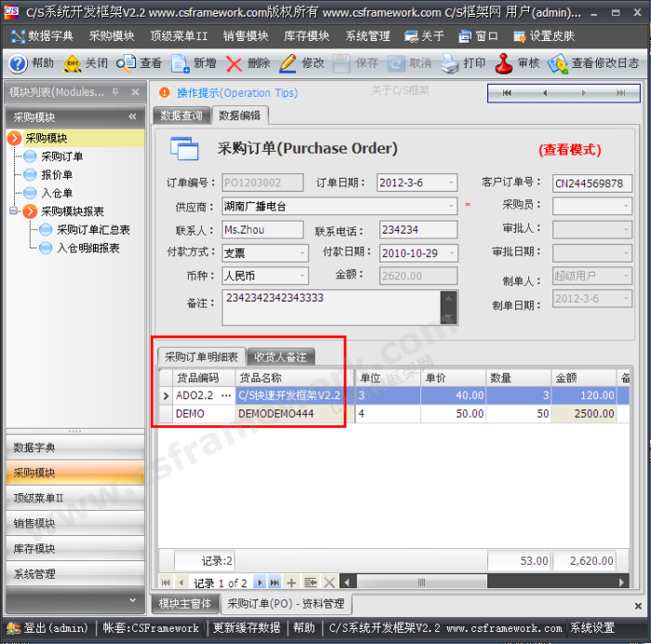The image size is (651, 644).
Task: Switch to the 数据查询 tab
Action: click(x=181, y=115)
